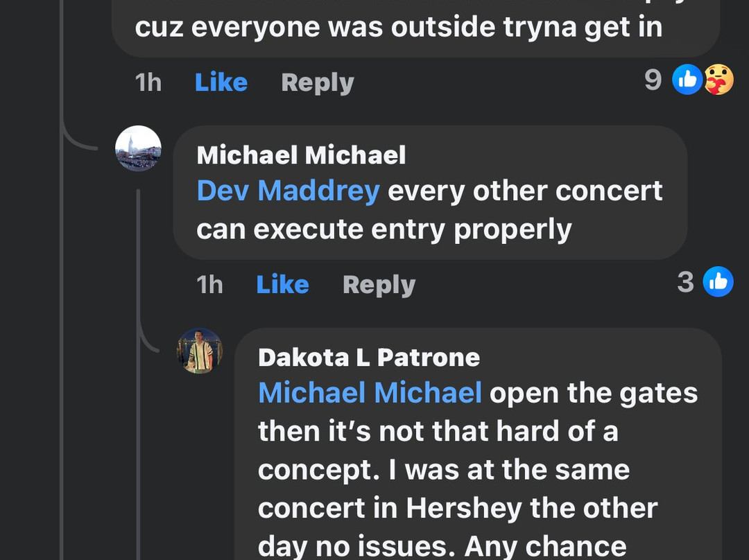Like the comment ending "outside tryna get in"
749x560 pixels.
[221, 82]
